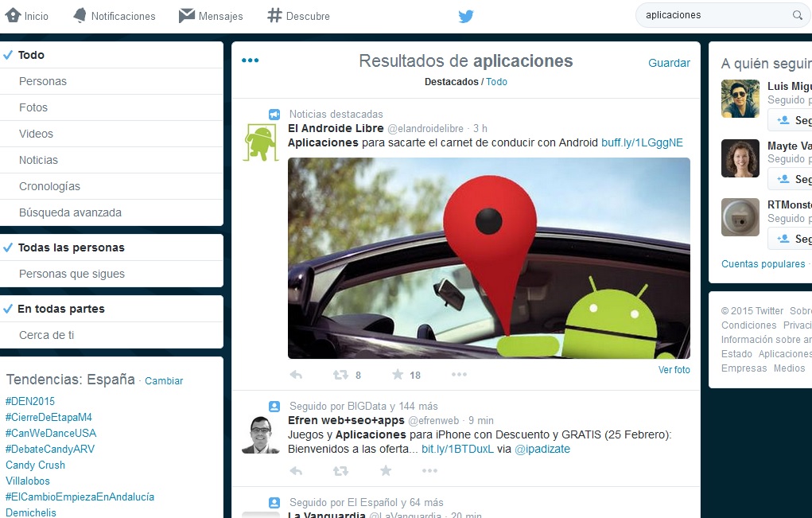Open the #CierreDeEtapaM4 trend
Viewport: 812px width, 518px height.
tap(49, 418)
